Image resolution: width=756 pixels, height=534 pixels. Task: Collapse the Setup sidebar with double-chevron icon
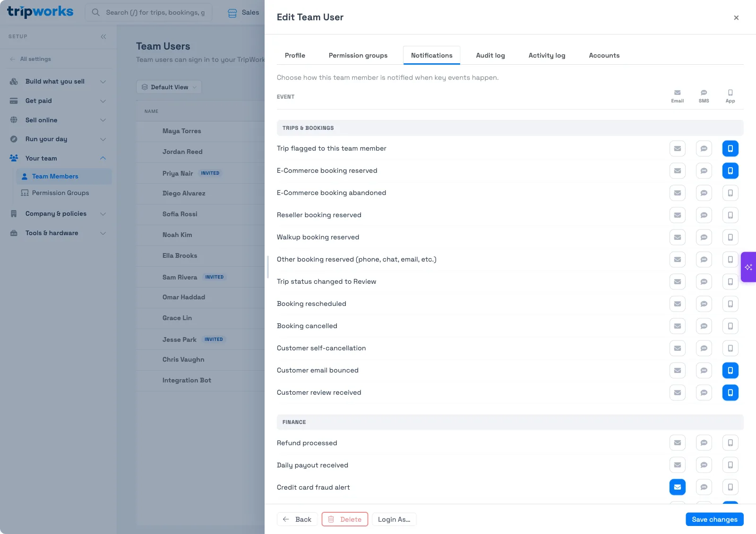[x=103, y=36]
